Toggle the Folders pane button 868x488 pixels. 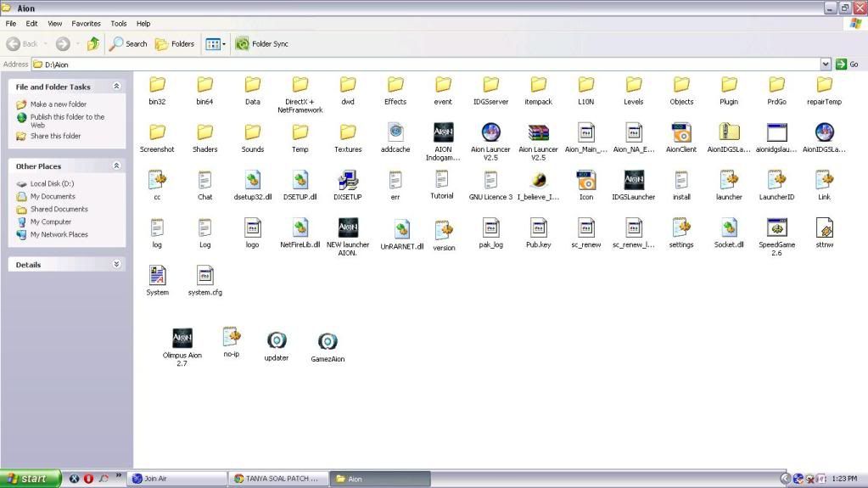point(175,44)
